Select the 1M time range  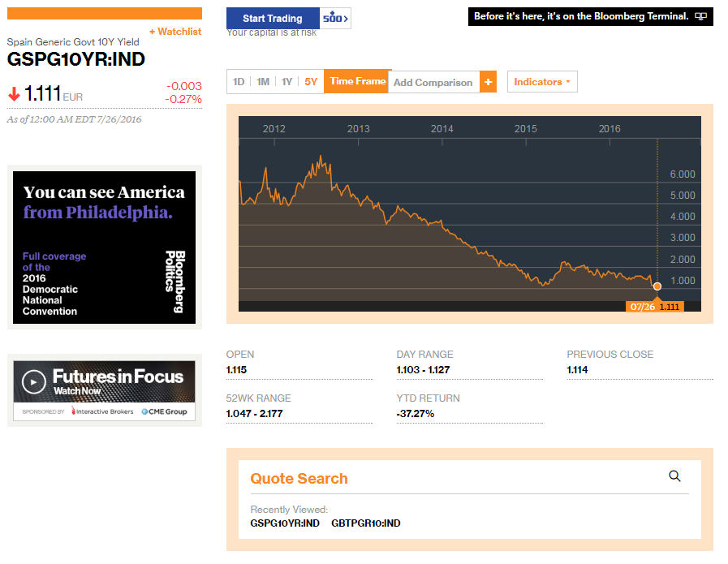pos(263,82)
